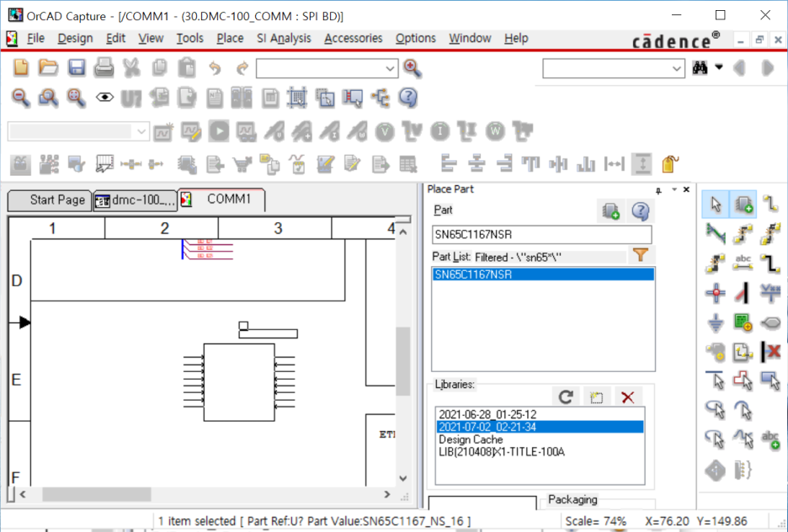The height and width of the screenshot is (532, 788).
Task: Open the Place menu
Action: click(230, 38)
